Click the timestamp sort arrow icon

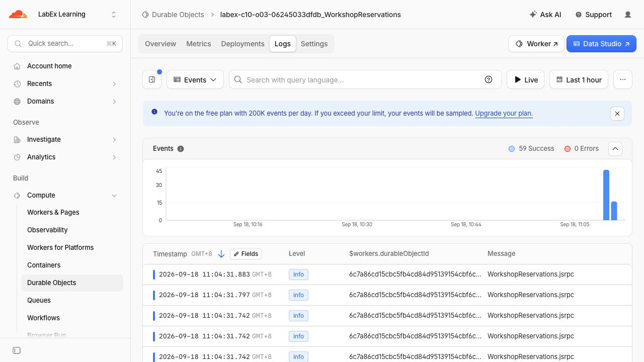pos(221,254)
